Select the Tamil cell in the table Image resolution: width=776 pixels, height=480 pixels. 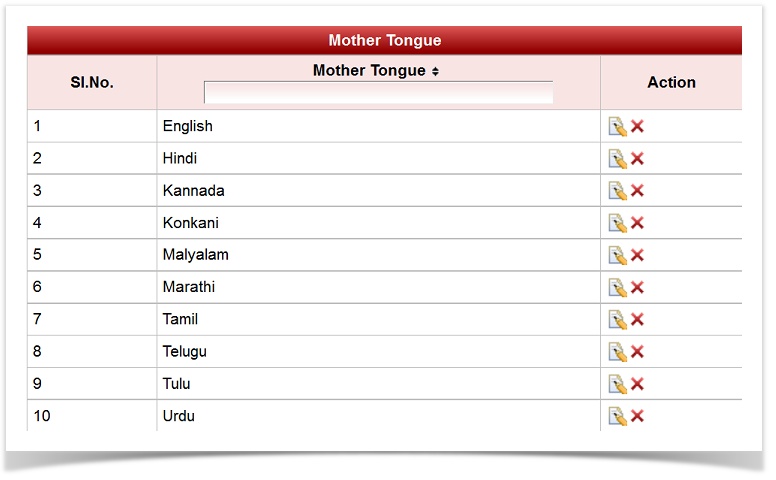180,320
